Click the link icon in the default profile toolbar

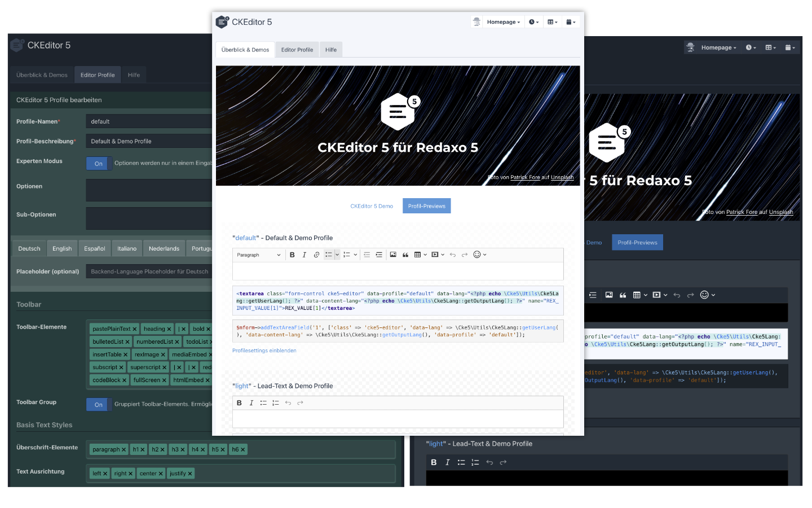[x=316, y=255]
